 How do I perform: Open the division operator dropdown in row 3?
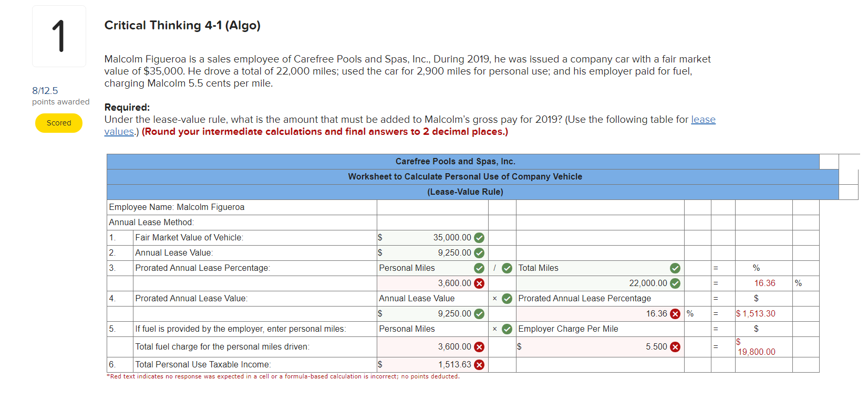tap(502, 268)
